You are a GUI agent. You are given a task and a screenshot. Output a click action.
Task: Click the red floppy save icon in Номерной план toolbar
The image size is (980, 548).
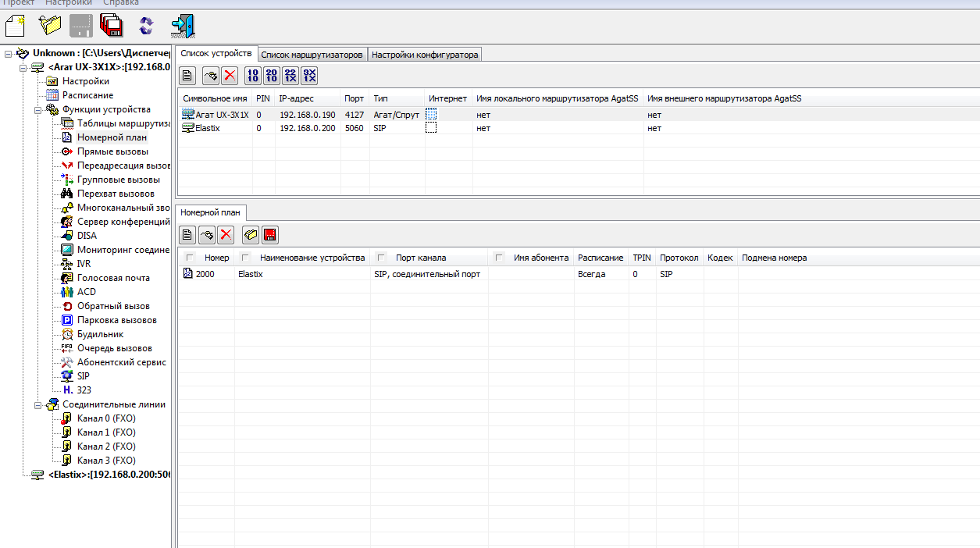point(270,235)
